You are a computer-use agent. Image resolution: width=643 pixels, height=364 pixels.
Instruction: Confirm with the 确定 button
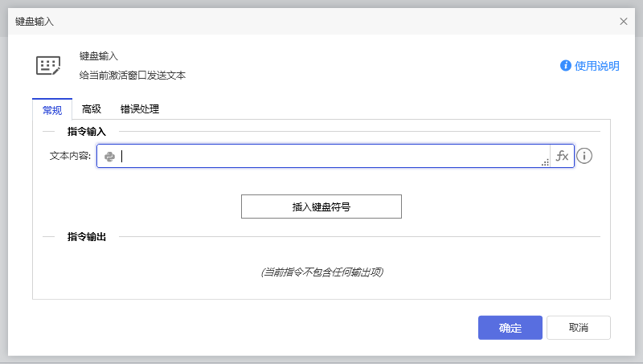point(510,328)
